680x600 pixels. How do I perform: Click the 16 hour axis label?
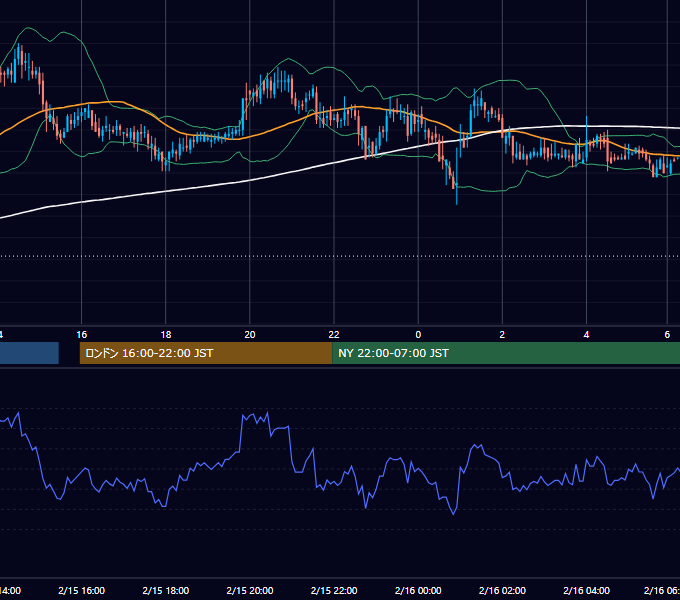(x=82, y=335)
